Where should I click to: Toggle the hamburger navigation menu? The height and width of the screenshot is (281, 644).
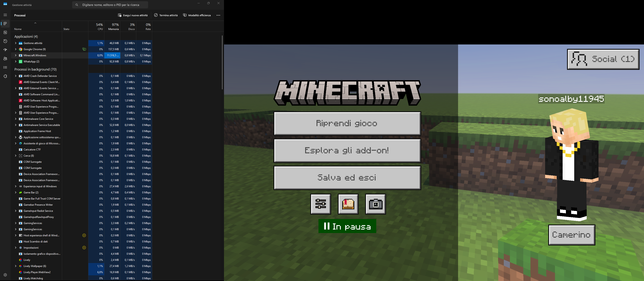(5, 15)
